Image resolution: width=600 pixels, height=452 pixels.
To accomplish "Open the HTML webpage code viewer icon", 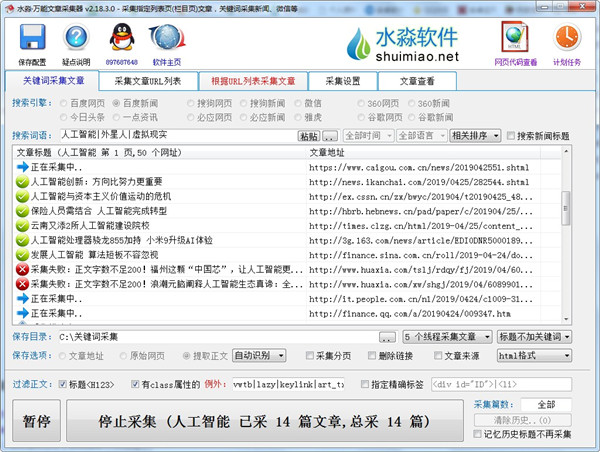I will click(x=515, y=37).
